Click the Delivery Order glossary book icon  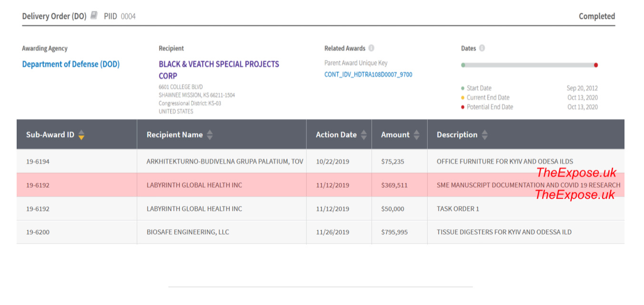[x=94, y=16]
